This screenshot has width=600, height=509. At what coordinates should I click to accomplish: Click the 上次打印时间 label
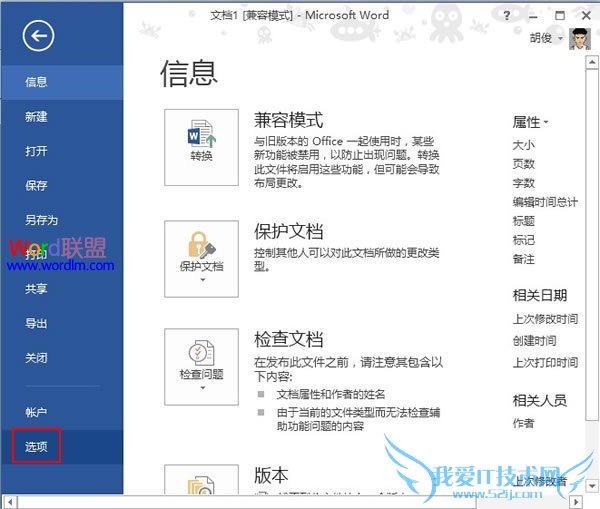(545, 362)
